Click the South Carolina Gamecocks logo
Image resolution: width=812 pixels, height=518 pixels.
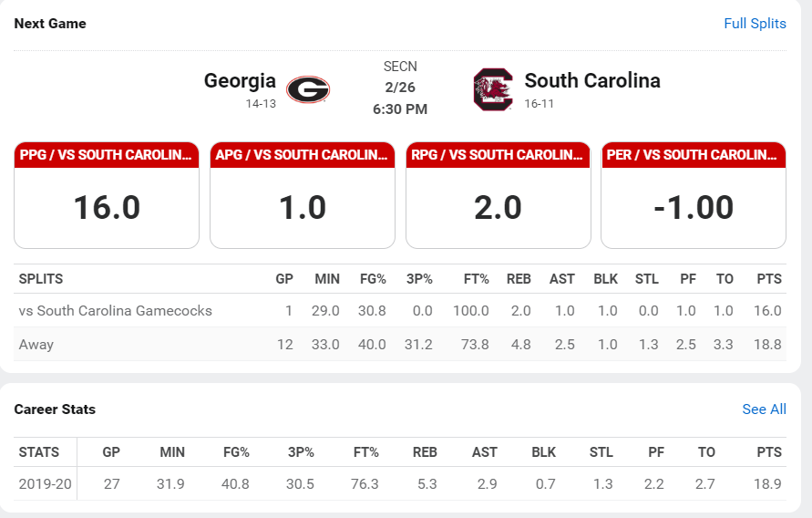pos(493,89)
